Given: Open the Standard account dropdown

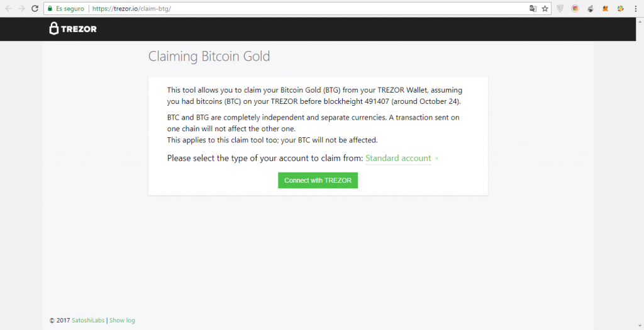Looking at the screenshot, I should 398,159.
